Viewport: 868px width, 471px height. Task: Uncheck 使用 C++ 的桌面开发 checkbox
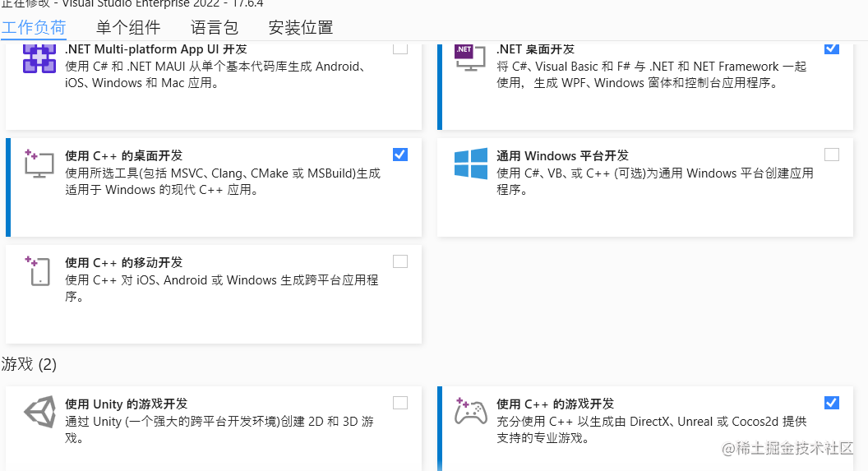point(400,155)
